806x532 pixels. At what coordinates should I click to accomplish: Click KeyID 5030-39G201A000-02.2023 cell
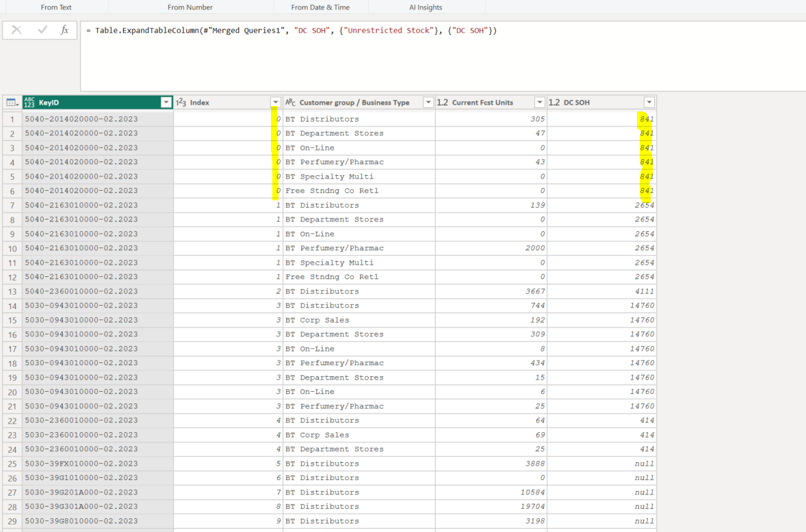click(x=98, y=492)
